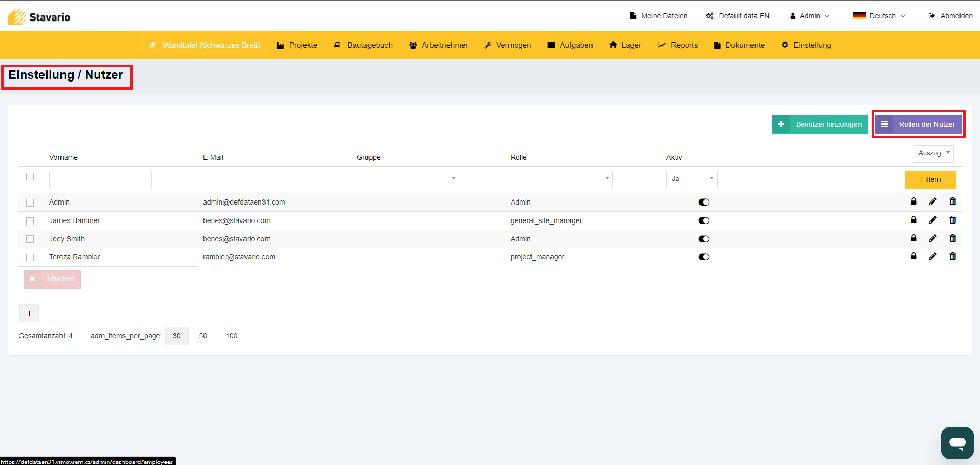Click the role project_manager
980x465 pixels.
(537, 257)
